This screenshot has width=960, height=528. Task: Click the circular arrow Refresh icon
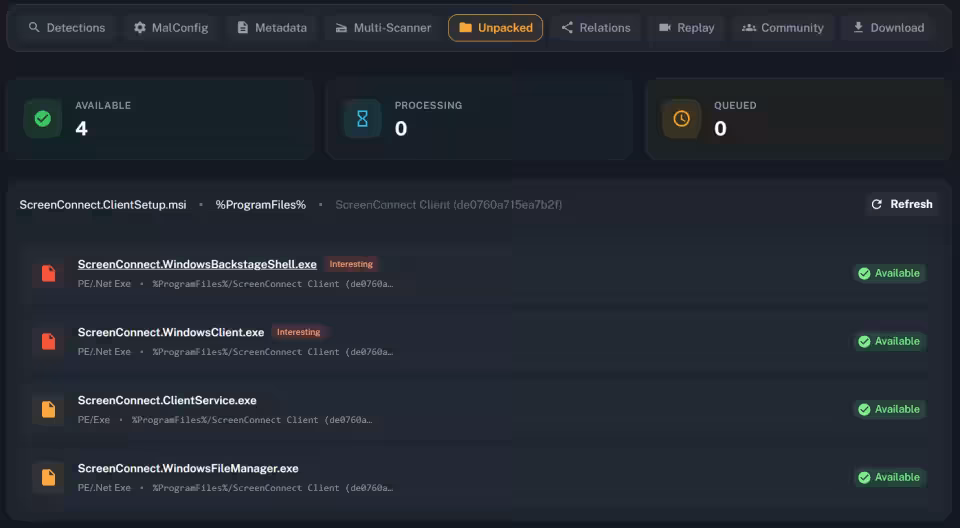tap(877, 204)
